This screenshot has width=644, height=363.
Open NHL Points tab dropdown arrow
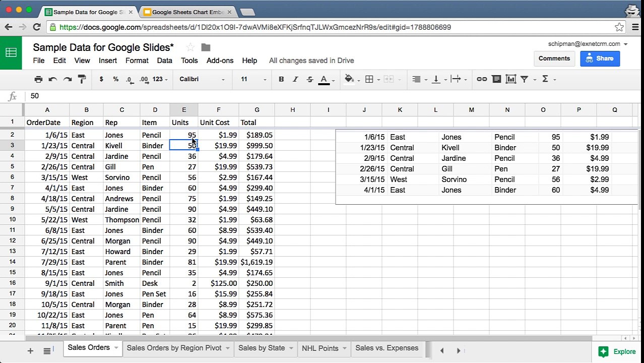pyautogui.click(x=345, y=348)
